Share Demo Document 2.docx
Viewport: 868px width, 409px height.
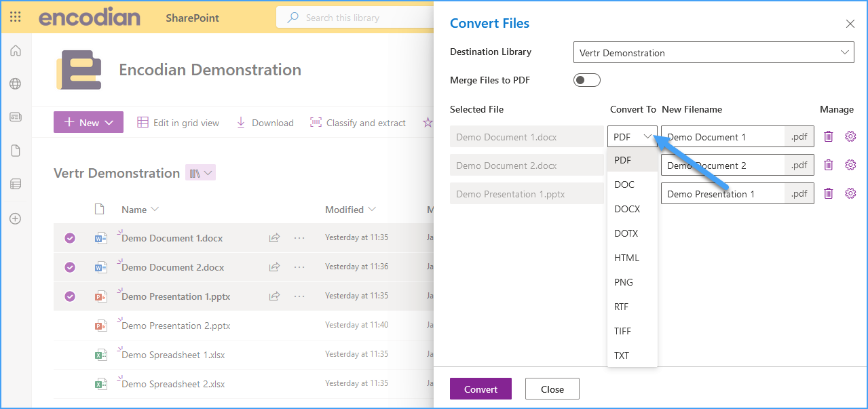pyautogui.click(x=275, y=267)
